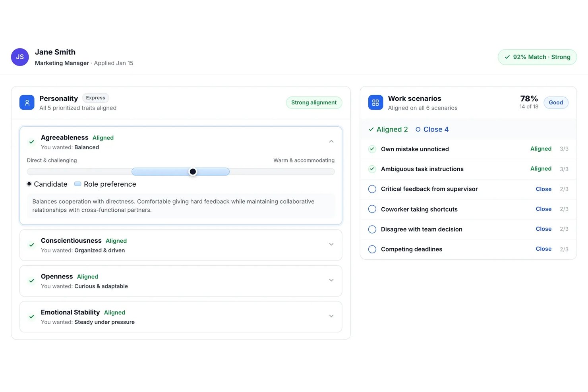The image size is (588, 392).
Task: Click the 78% work scenarios score
Action: [529, 98]
